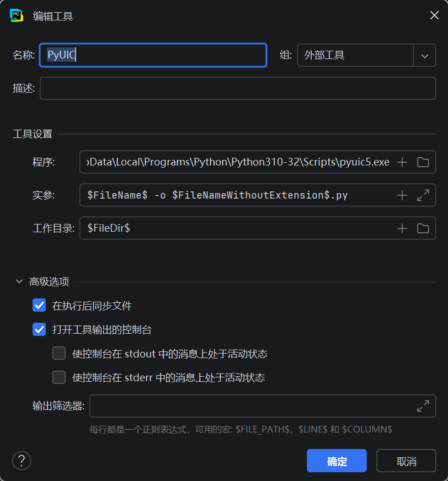448x481 pixels.
Task: Browse for program file with folder icon
Action: tap(423, 162)
